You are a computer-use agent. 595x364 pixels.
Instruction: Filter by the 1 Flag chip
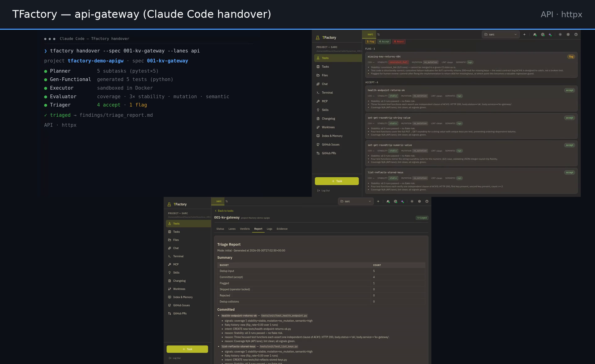pos(371,41)
